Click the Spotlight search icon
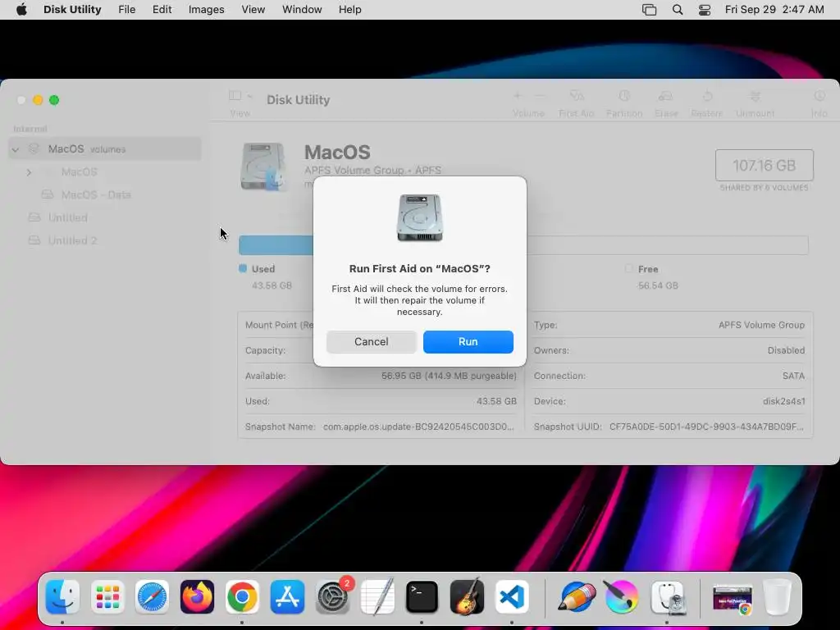The image size is (840, 630). pyautogui.click(x=678, y=10)
